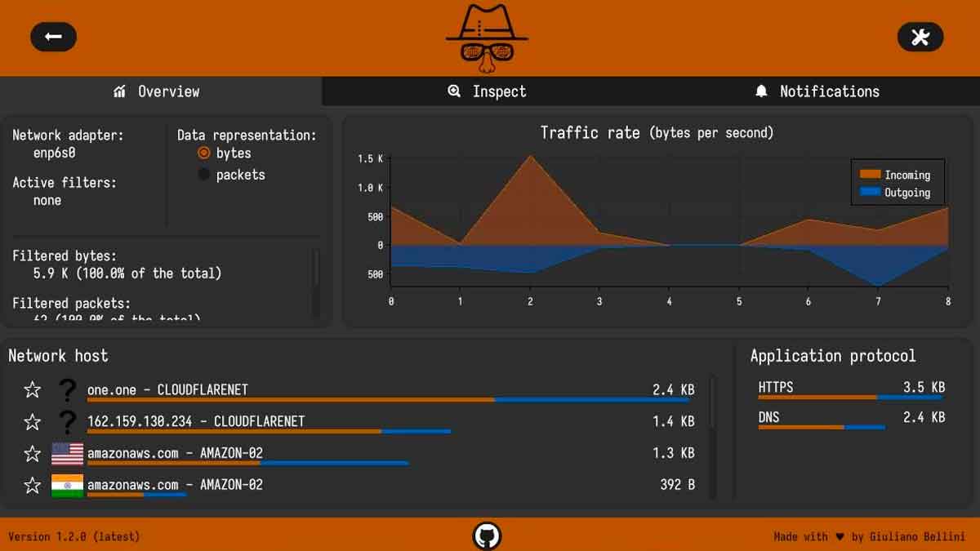This screenshot has height=551, width=980.
Task: Click the HTTPS protocol row
Action: (851, 389)
